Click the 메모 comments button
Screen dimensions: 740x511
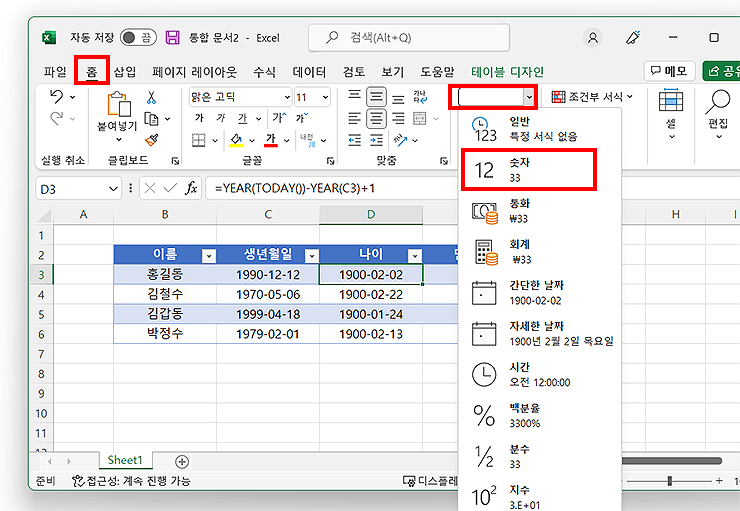(669, 71)
